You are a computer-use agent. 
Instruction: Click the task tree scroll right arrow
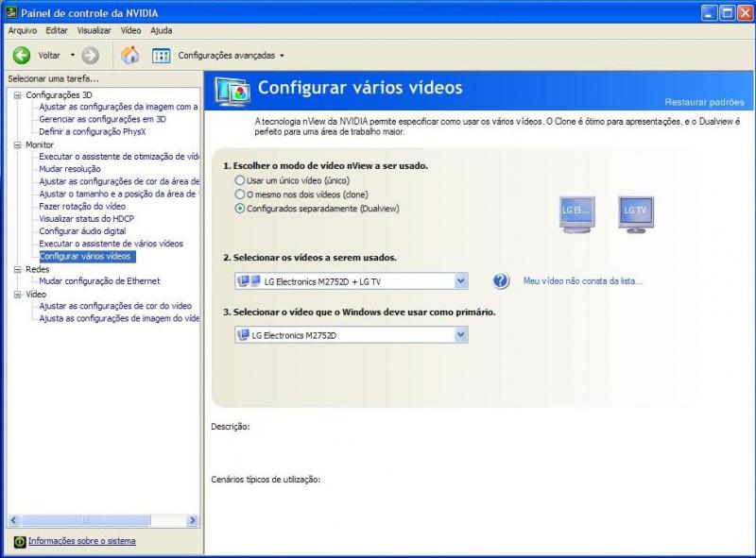193,520
